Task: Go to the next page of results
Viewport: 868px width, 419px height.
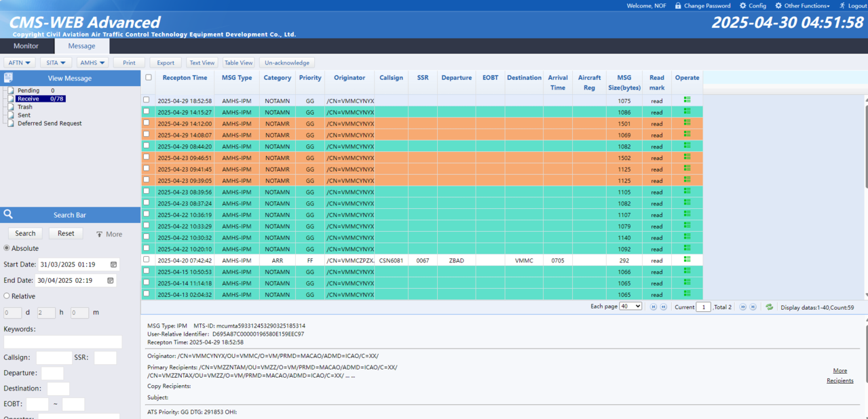Action: point(742,307)
